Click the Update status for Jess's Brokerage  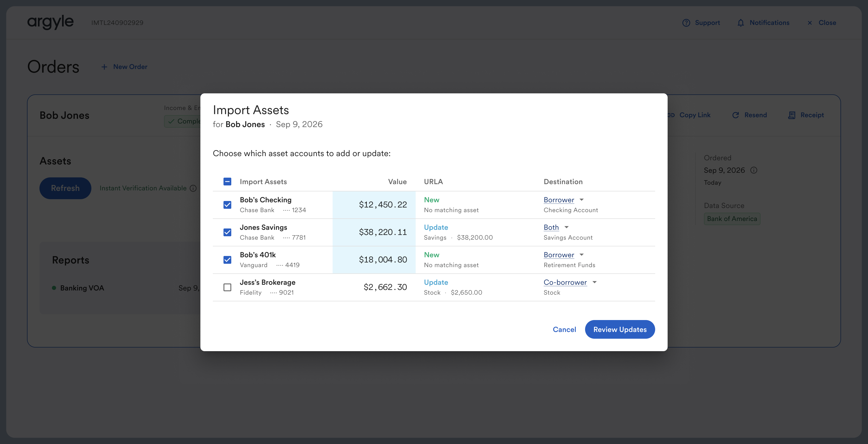(436, 282)
